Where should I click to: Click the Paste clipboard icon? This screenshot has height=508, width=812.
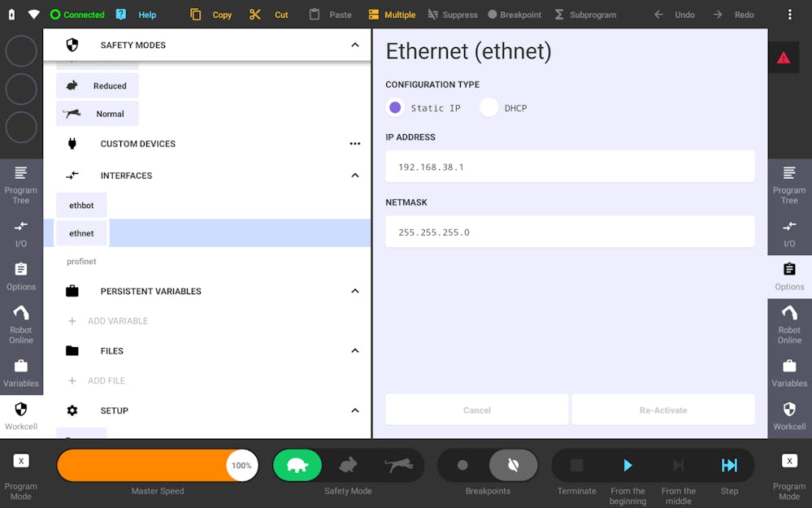315,15
